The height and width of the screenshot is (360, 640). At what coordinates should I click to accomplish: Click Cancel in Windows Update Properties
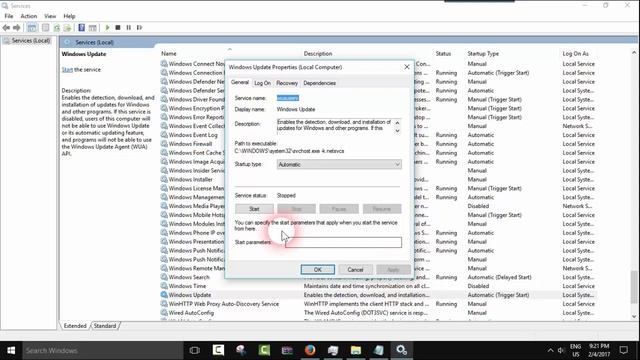355,269
